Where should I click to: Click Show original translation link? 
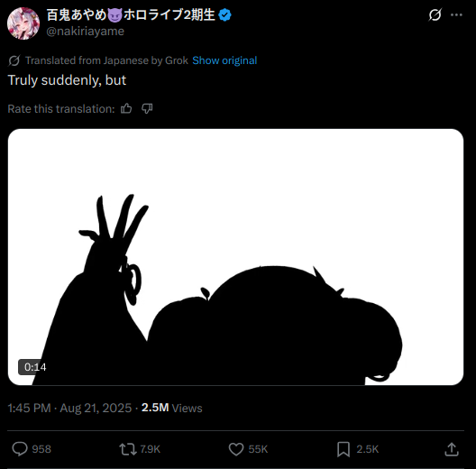(x=224, y=60)
